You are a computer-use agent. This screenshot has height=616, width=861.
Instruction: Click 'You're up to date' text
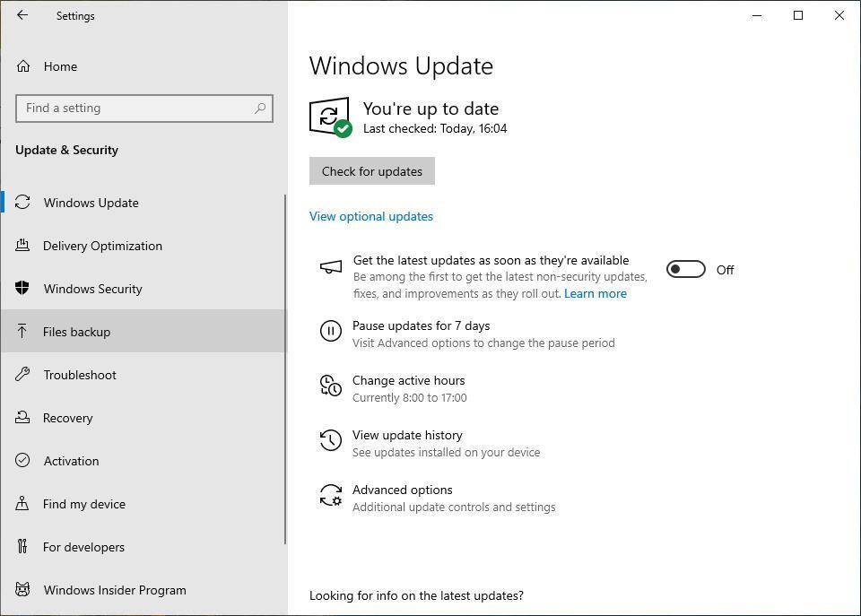coord(430,108)
